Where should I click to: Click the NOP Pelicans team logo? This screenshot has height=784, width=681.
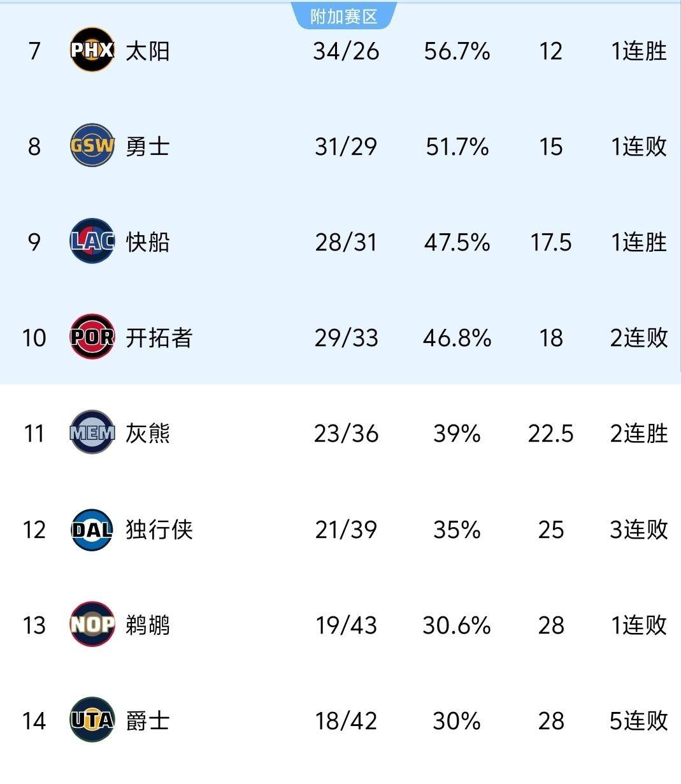coord(92,625)
